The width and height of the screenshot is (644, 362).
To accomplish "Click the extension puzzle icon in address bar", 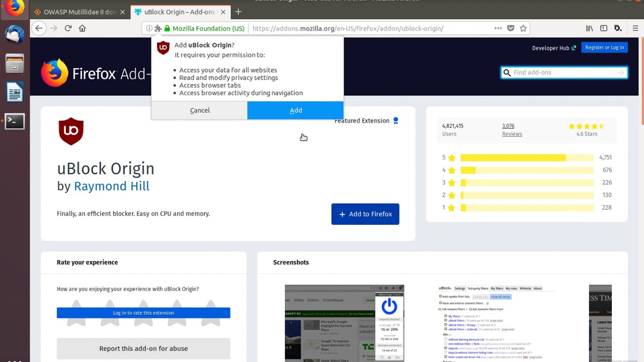I will coord(158,29).
